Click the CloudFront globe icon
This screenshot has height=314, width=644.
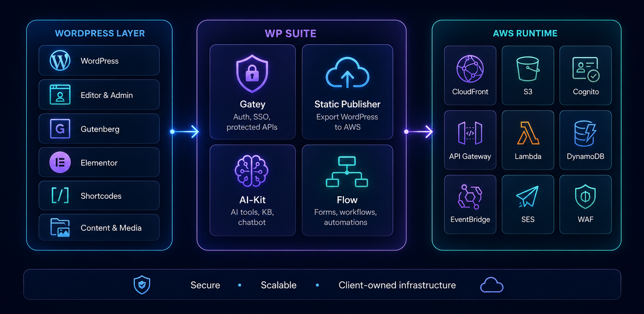470,69
